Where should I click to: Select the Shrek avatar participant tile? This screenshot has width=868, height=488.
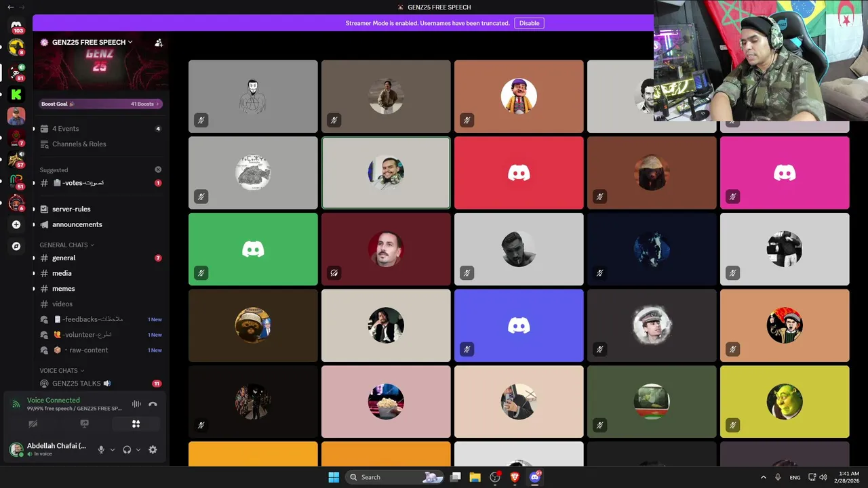785,401
